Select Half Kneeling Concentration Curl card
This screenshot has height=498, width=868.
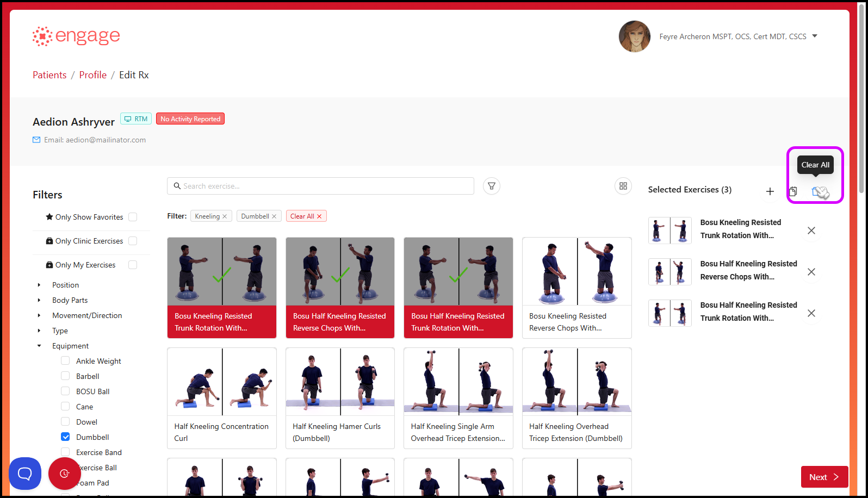[222, 398]
